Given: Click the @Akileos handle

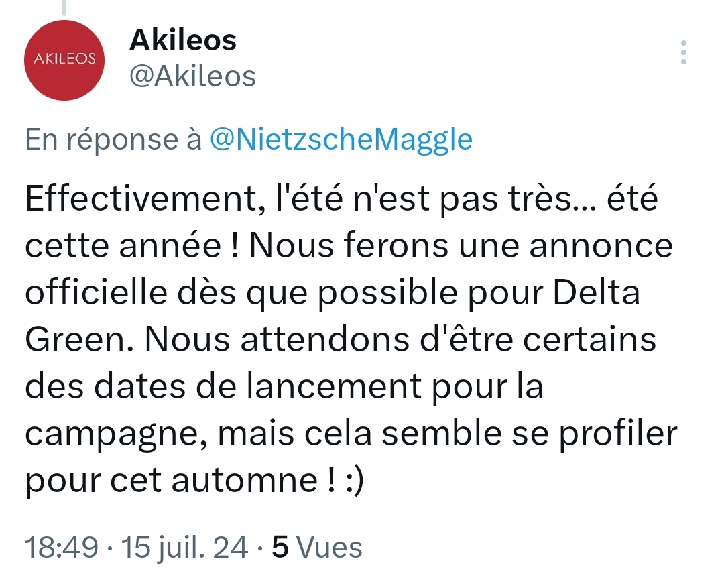Looking at the screenshot, I should point(192,76).
